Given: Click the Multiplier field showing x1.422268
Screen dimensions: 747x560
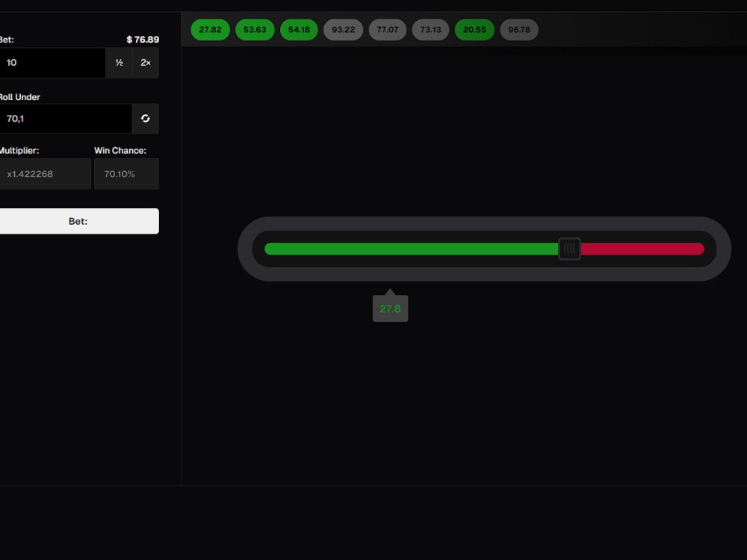Looking at the screenshot, I should click(x=45, y=174).
